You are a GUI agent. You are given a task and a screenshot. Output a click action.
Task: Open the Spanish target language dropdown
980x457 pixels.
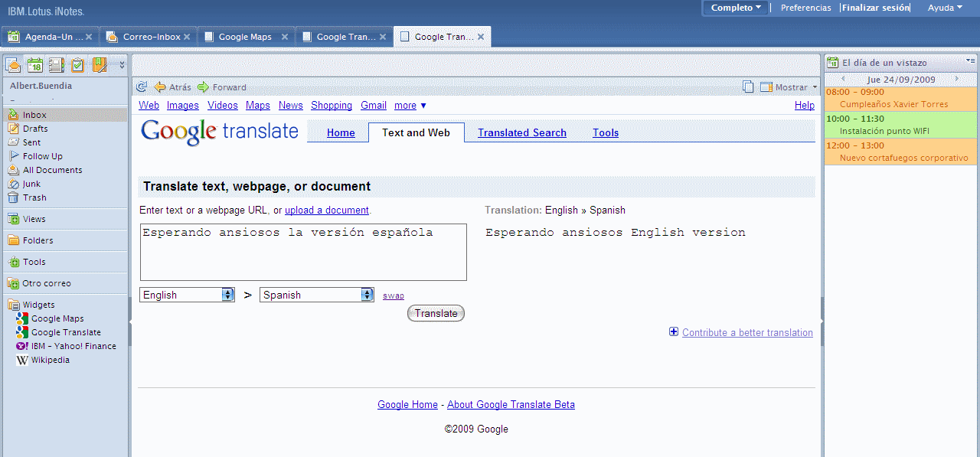point(317,295)
